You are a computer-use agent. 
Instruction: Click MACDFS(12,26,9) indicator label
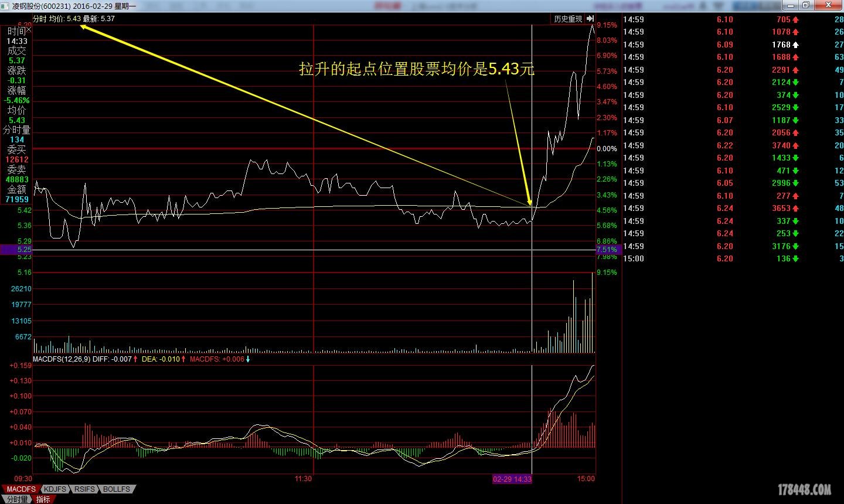click(x=62, y=359)
